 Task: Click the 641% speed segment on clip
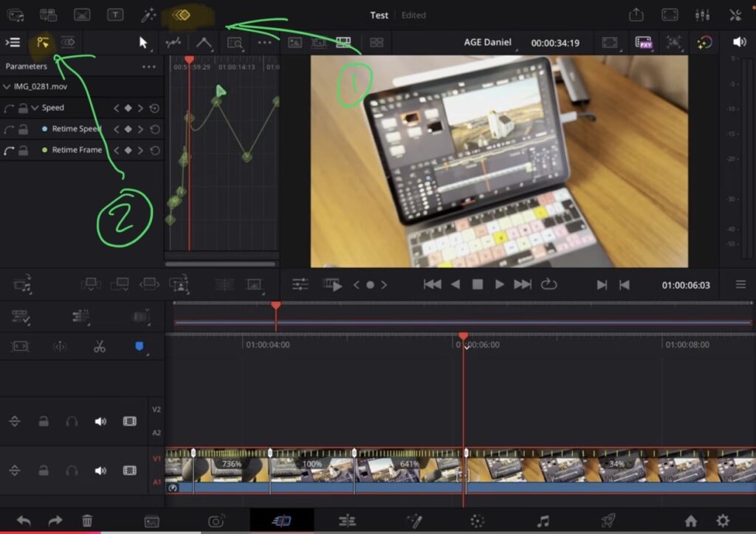(x=409, y=464)
